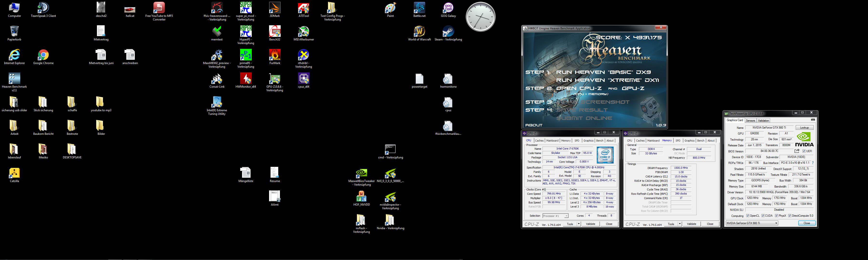Open the Catzilla desktop icon
868x260 pixels.
point(14,175)
